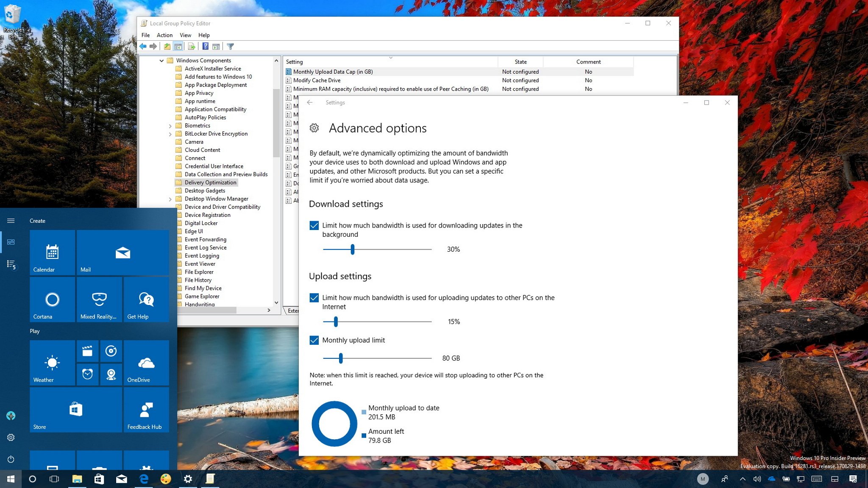
Task: Open the Feedback Hub tile
Action: (x=146, y=410)
